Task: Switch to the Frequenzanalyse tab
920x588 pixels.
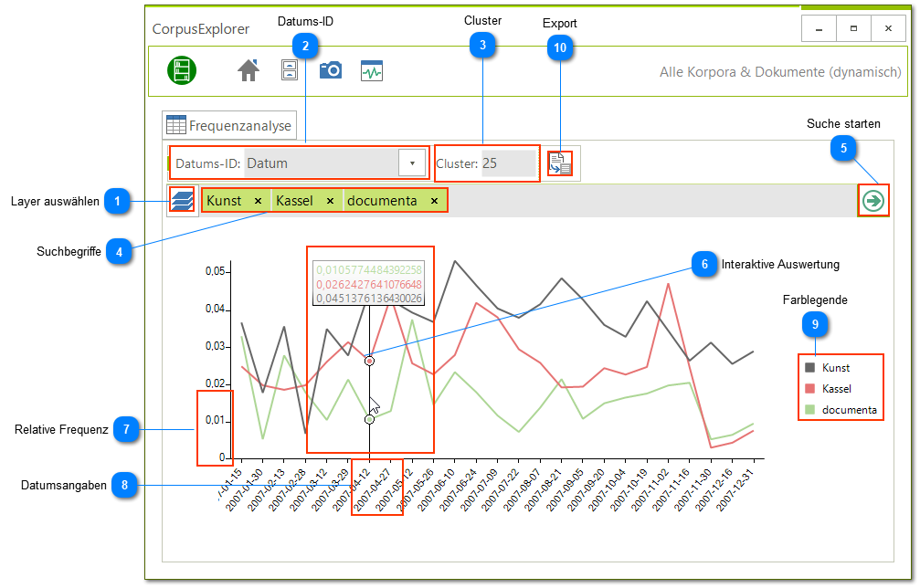Action: click(229, 126)
